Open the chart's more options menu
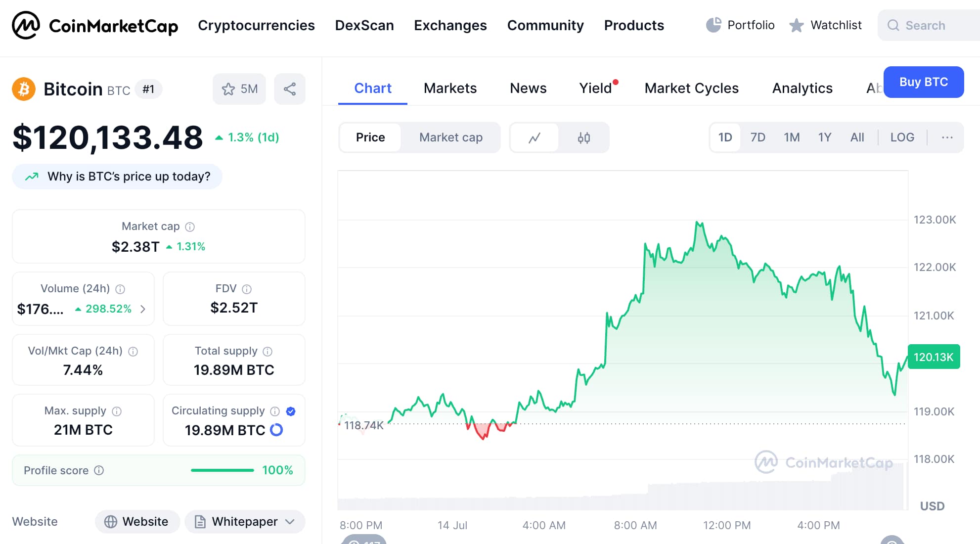 [x=947, y=137]
